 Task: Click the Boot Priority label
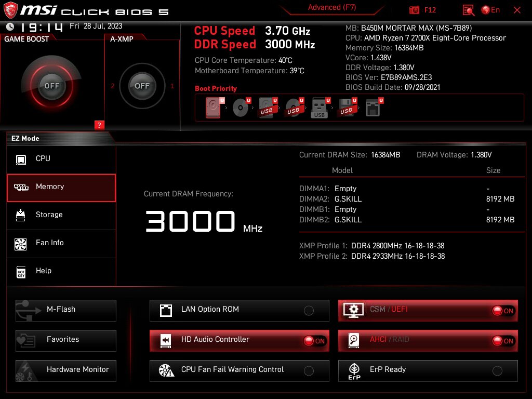(x=216, y=88)
